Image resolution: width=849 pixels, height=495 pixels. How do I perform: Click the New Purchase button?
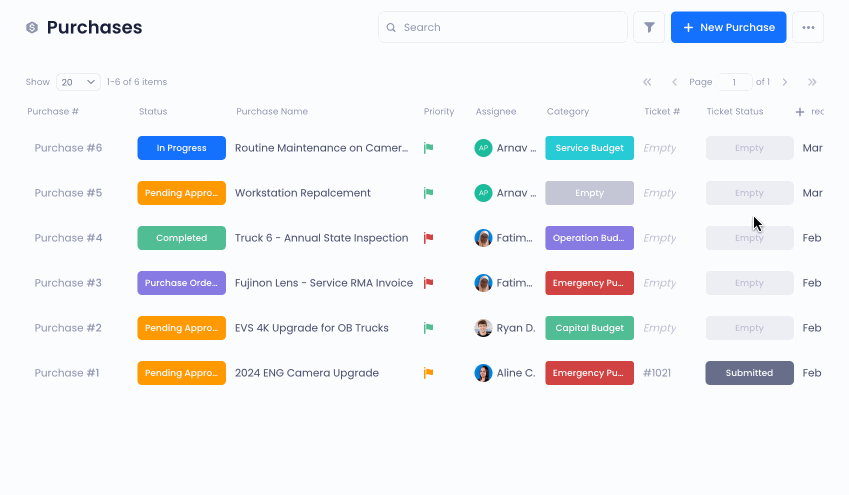coord(728,27)
